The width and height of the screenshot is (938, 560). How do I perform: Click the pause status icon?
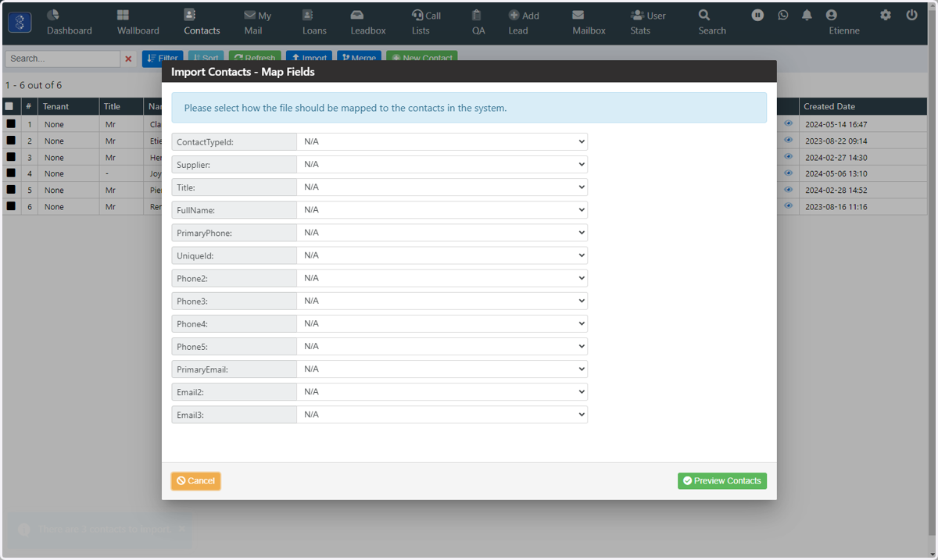(757, 15)
